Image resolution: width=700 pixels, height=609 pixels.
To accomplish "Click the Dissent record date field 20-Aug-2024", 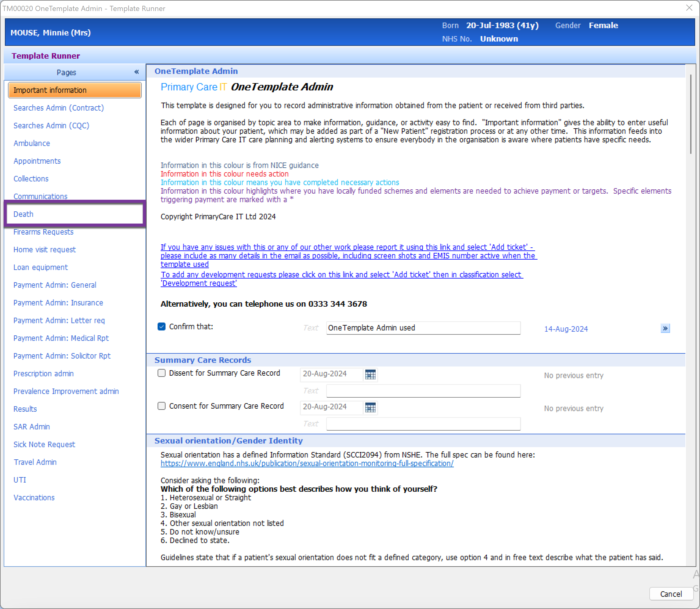I will [x=332, y=374].
